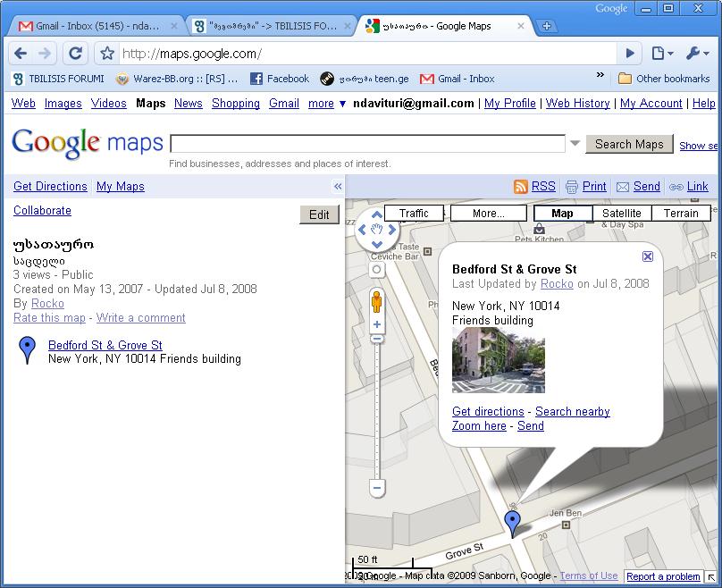
Task: Click the Search Maps button
Action: tap(629, 144)
